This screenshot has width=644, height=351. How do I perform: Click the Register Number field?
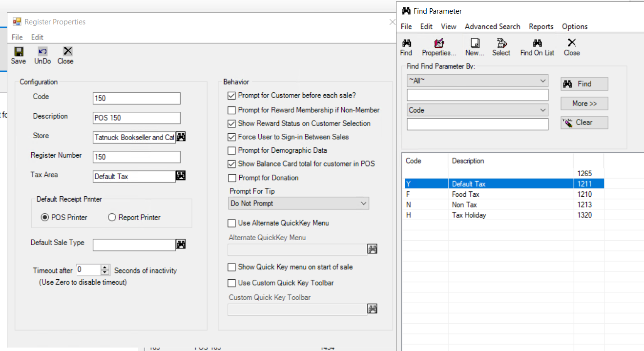[x=137, y=157]
